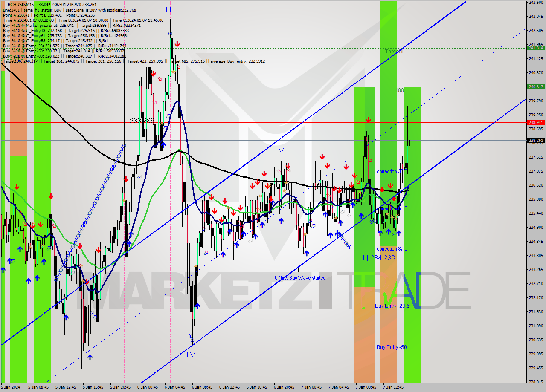Click the '7 Jan 08:45' time axis label
Viewport: 546px width, 392px height.
coord(366,388)
